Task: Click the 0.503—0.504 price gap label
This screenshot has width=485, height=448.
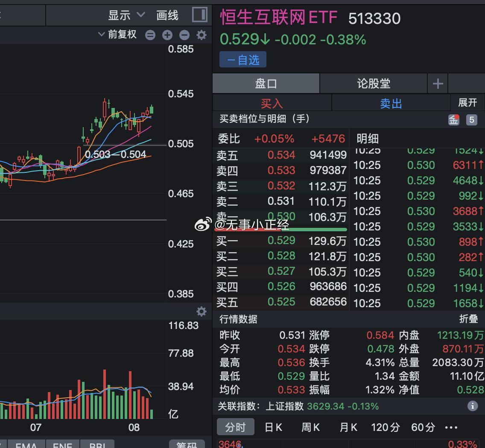Action: tap(115, 154)
